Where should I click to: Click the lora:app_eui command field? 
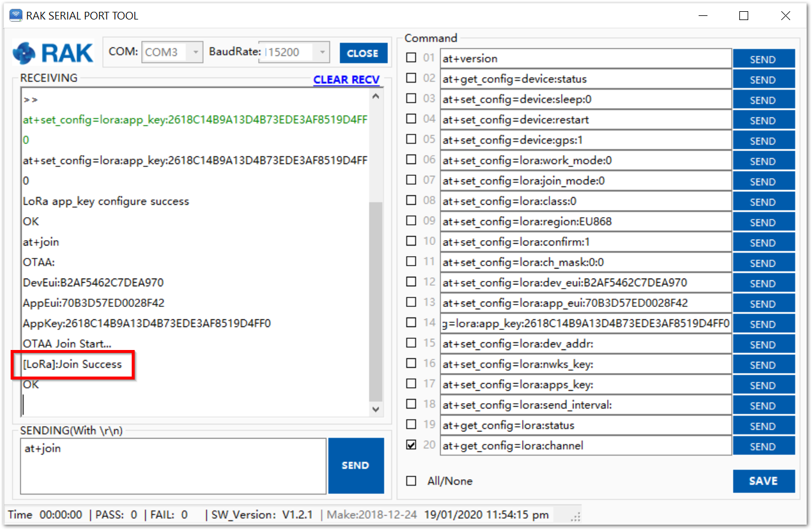pos(586,303)
